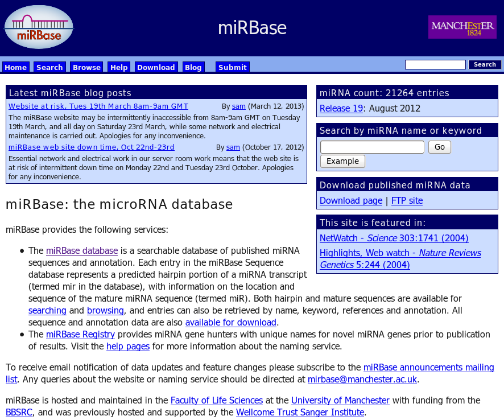Click author 'sam' link on October 17 post
The width and height of the screenshot is (504, 420).
[x=233, y=147]
